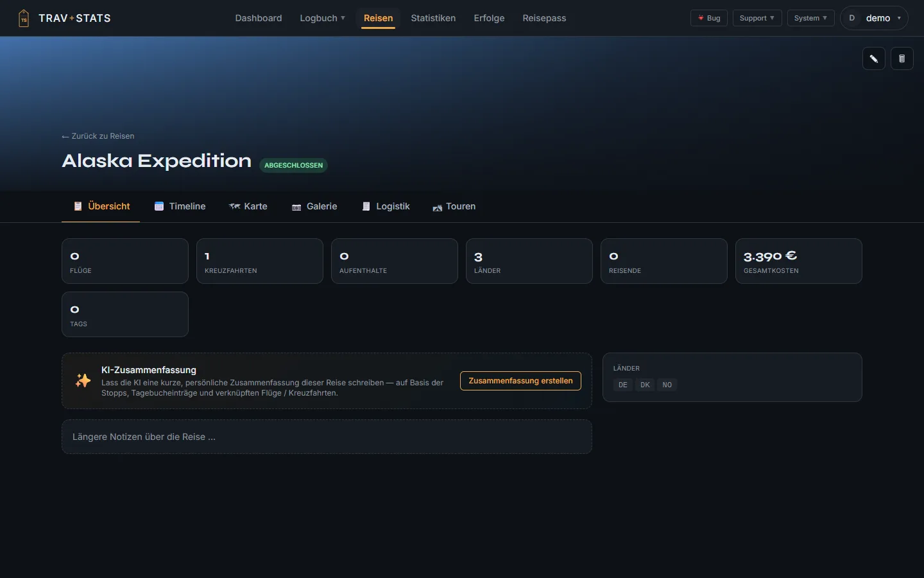Open the Logbuch dropdown menu
Viewport: 924px width, 578px height.
323,18
